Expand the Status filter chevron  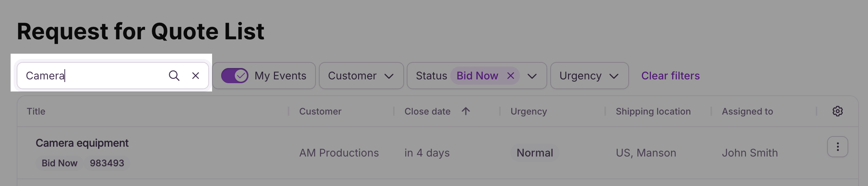click(x=532, y=76)
